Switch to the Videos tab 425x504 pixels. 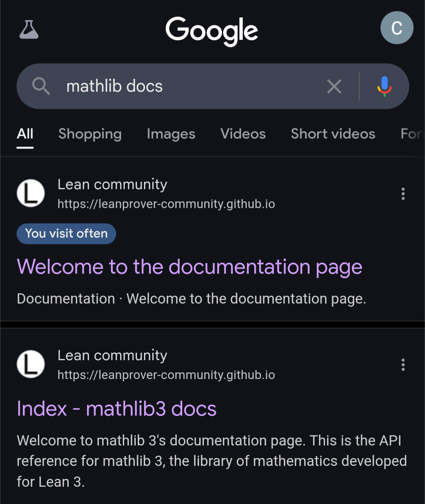tap(243, 134)
